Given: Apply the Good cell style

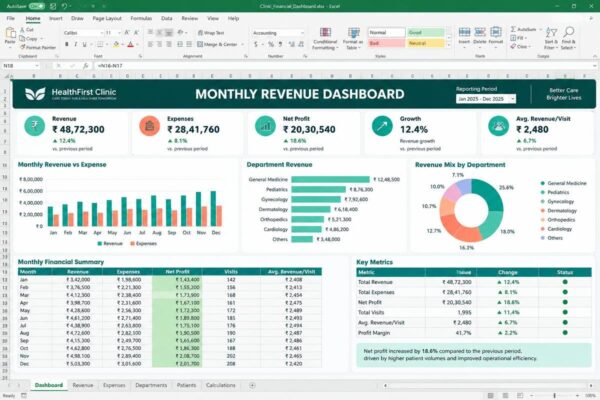Looking at the screenshot, I should tap(425, 33).
